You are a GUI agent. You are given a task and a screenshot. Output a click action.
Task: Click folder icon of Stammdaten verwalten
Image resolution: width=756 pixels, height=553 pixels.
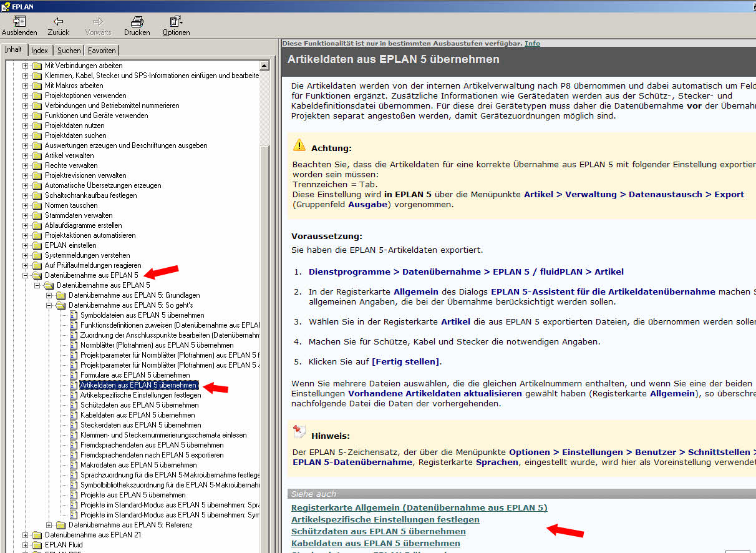tap(37, 215)
